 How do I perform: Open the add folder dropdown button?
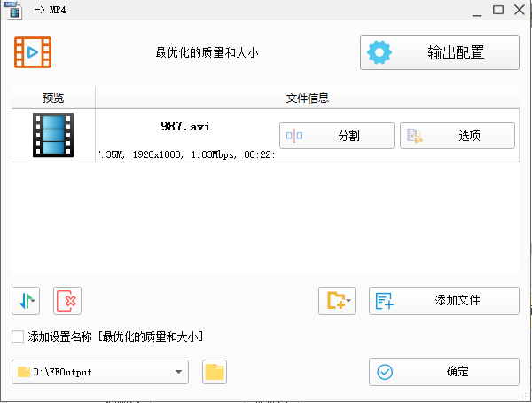point(337,301)
